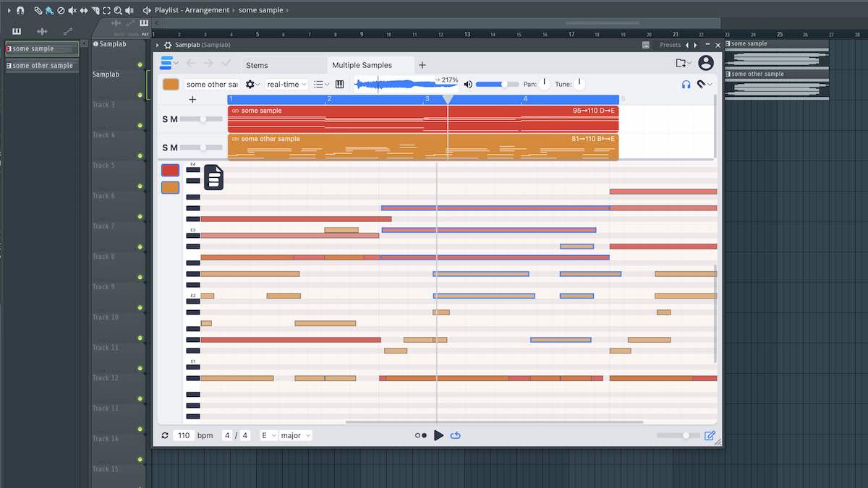Click the piano-roll grid icon near real-time dropdown
This screenshot has width=868, height=488.
[339, 84]
